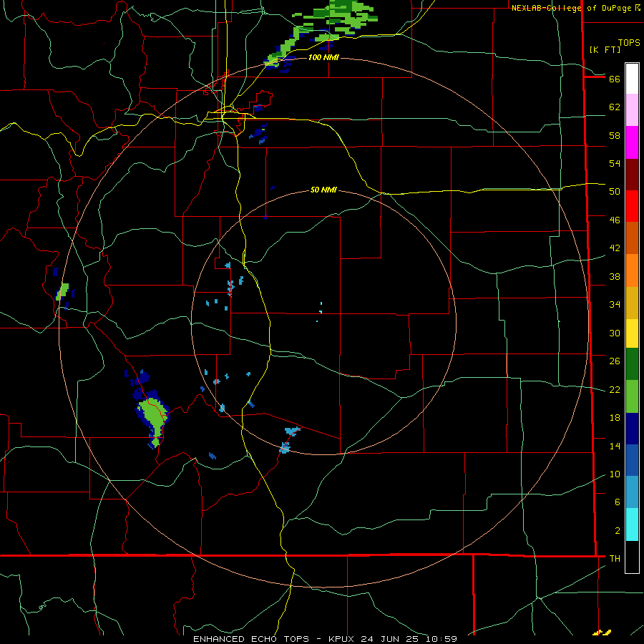Click the 30 legend value
The image size is (644, 644).
pos(615,333)
